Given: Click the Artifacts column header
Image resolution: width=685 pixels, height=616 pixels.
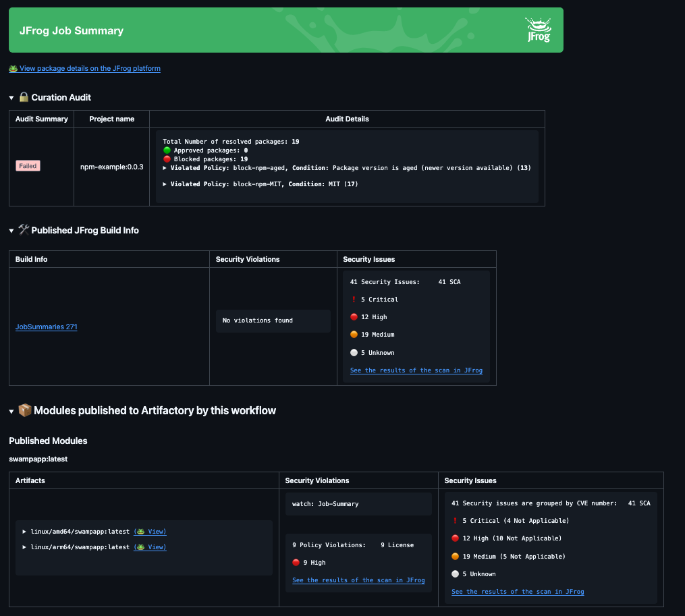Looking at the screenshot, I should 30,480.
